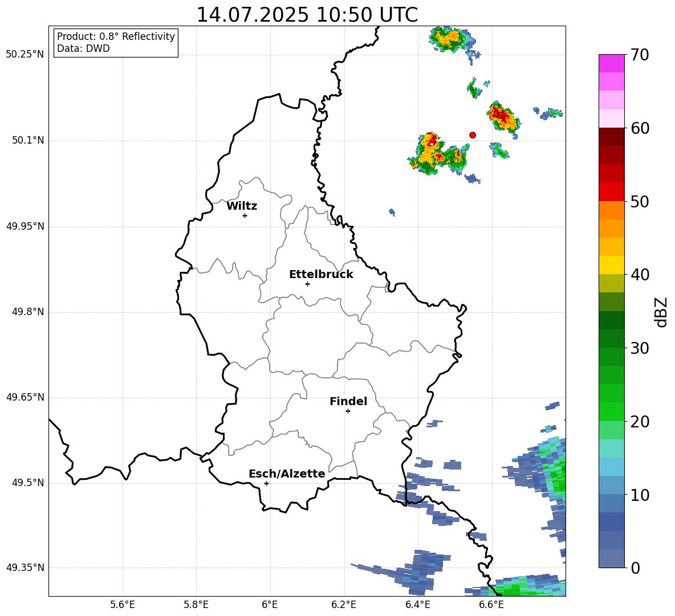
Task: Click the red dot marker on the map
Action: pos(473,135)
